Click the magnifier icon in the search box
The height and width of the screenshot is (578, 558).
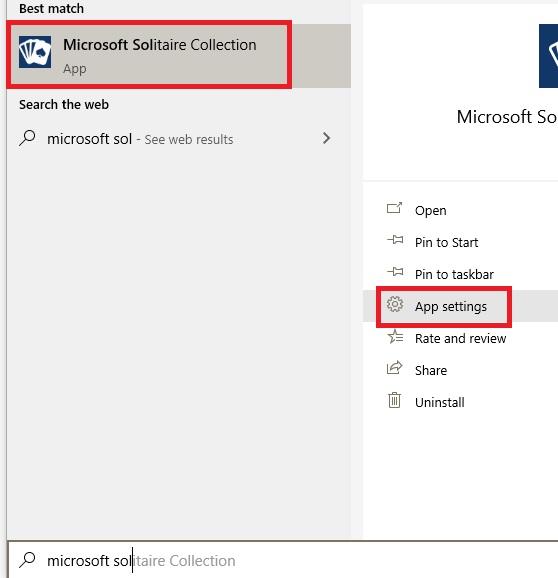pyautogui.click(x=27, y=560)
